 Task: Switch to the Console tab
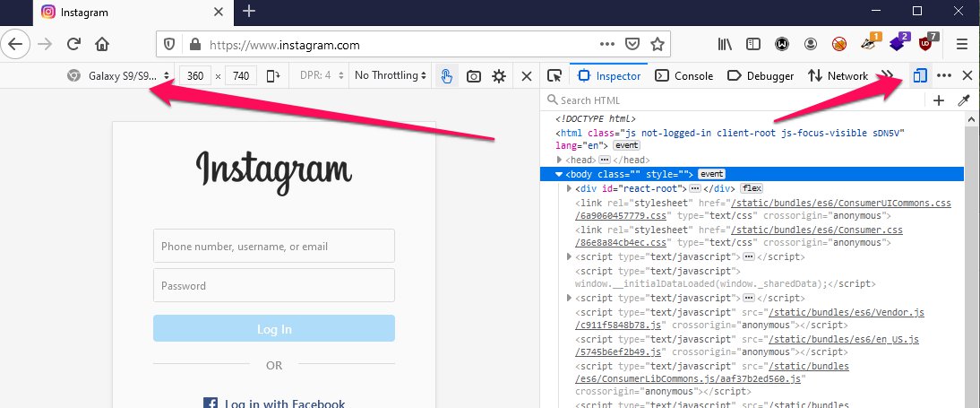683,75
